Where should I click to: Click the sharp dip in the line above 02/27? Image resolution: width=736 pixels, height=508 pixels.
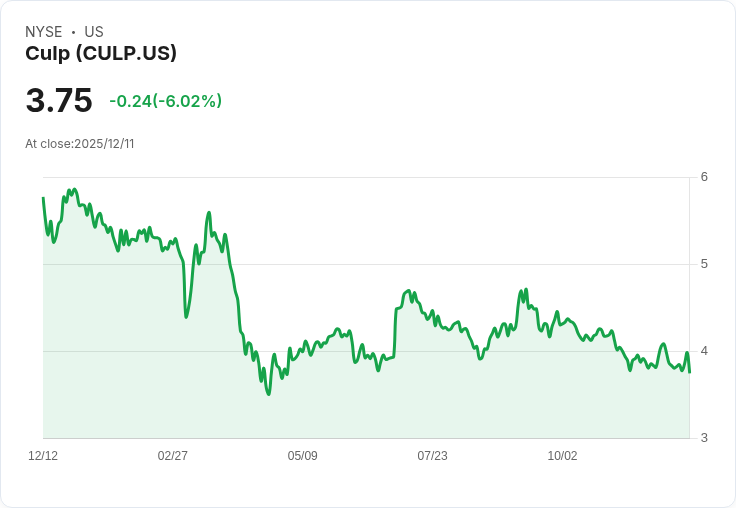point(186,317)
